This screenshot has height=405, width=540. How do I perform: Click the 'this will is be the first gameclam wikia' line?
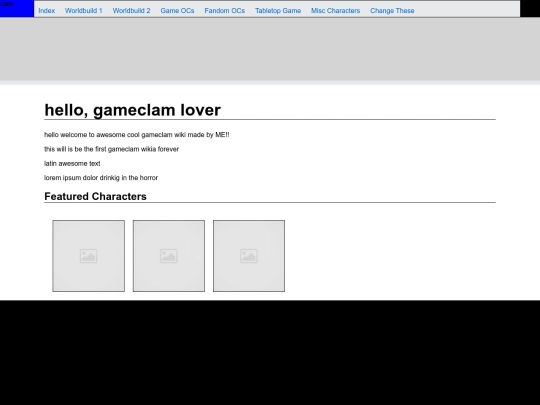(x=112, y=149)
